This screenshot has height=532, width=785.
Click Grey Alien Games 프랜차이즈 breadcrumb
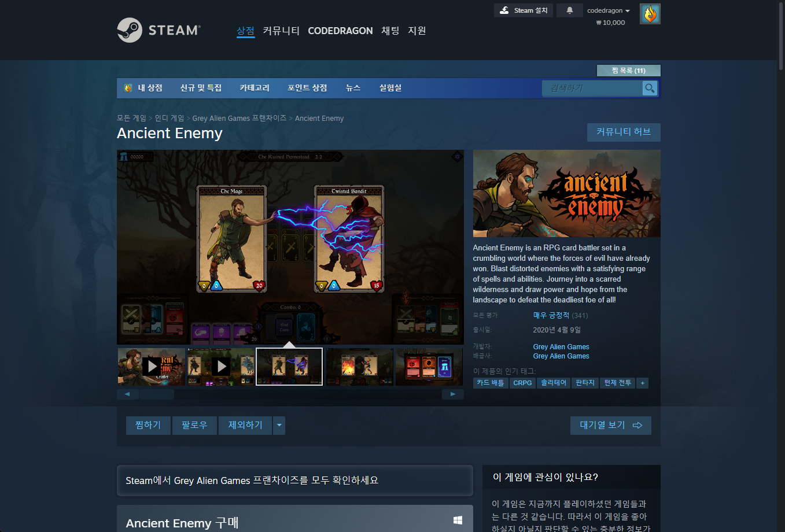tap(239, 118)
